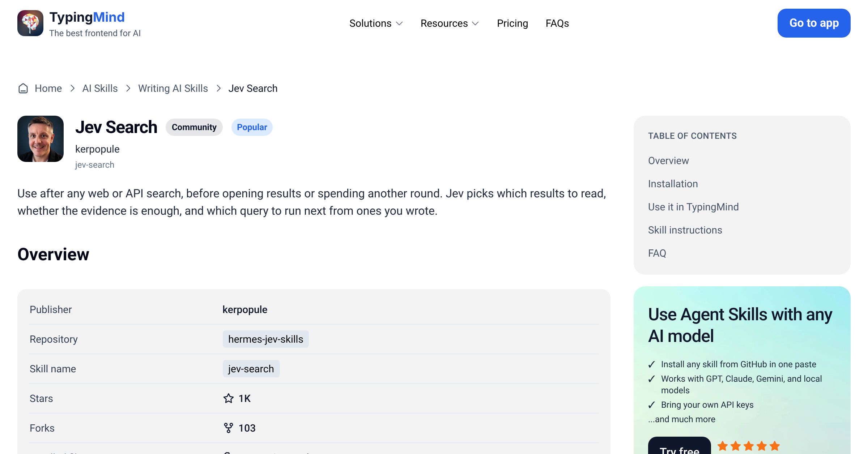Go to Home in the breadcrumb
868x454 pixels.
tap(48, 88)
